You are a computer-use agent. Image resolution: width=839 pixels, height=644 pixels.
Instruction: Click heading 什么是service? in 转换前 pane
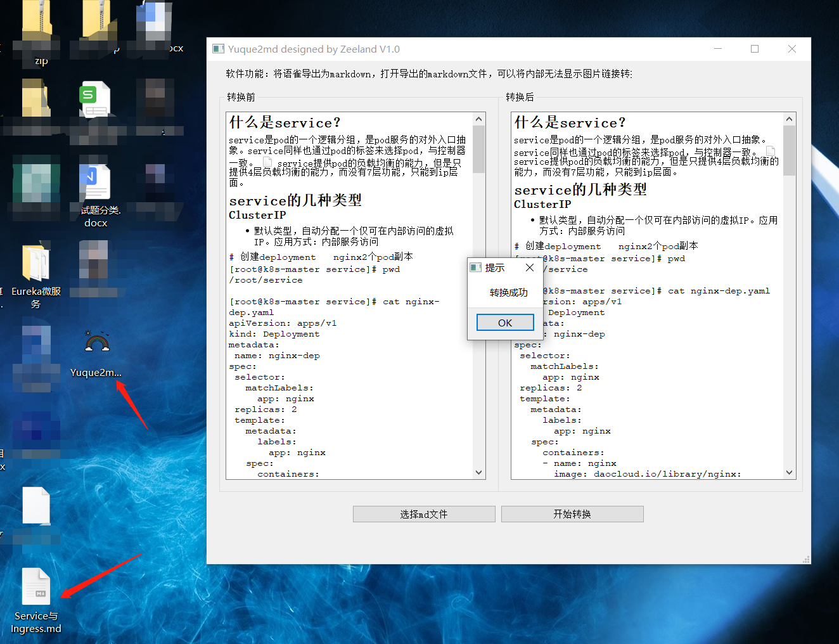coord(285,122)
